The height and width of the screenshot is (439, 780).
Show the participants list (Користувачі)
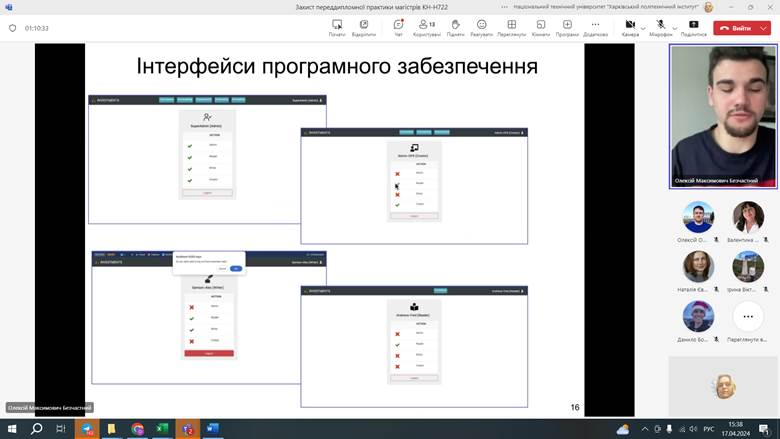[426, 26]
